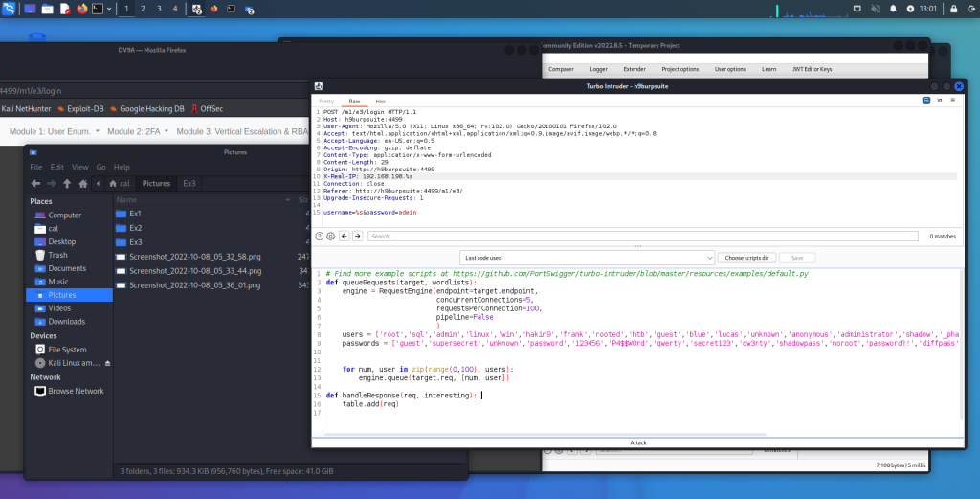The height and width of the screenshot is (499, 980).
Task: Open the Comparer tab in Burp Suite
Action: (x=561, y=69)
